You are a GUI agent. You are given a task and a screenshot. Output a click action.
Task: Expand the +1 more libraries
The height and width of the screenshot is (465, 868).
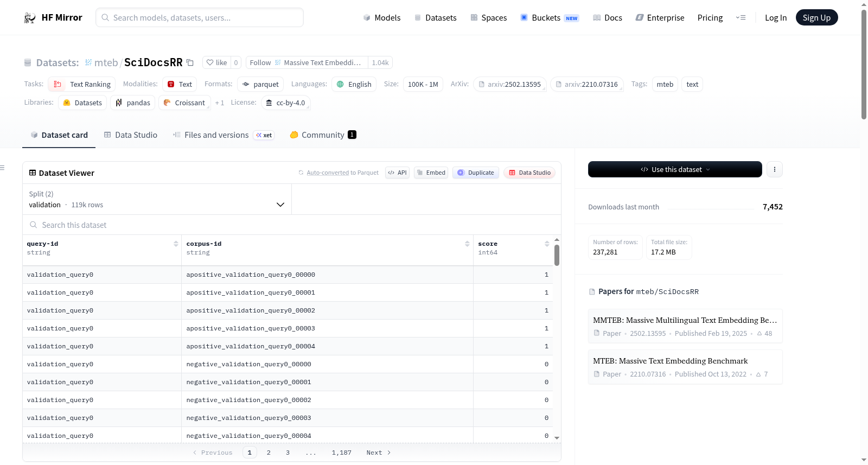[x=219, y=103]
